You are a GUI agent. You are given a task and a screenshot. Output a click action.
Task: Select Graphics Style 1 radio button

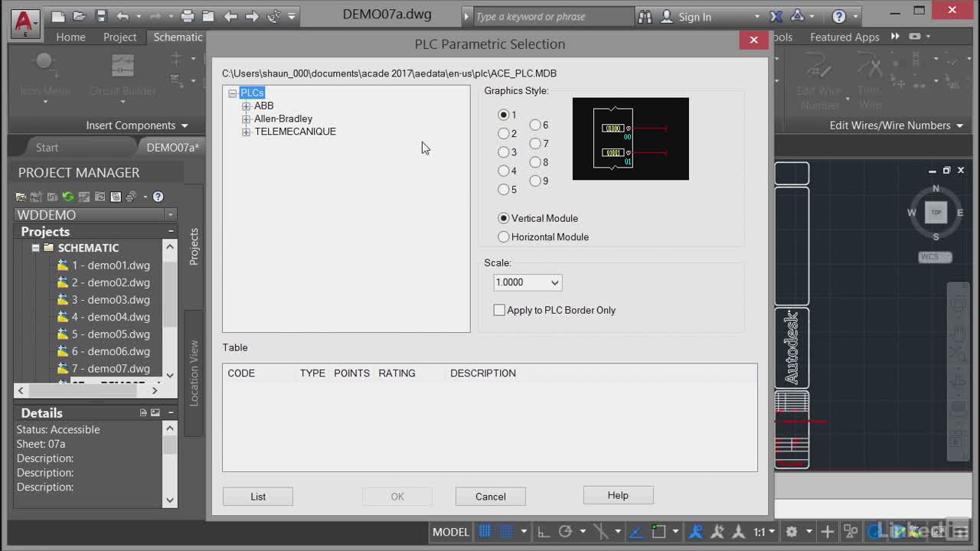pos(504,115)
